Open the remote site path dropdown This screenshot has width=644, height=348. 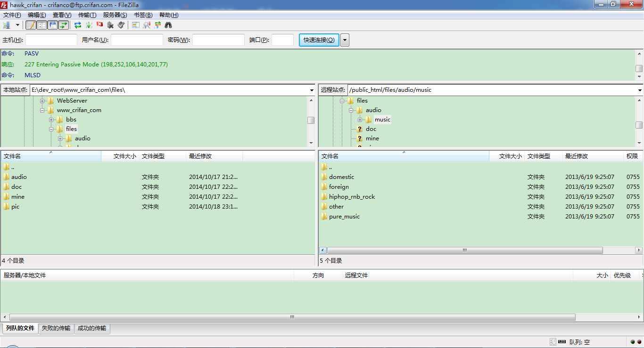[640, 90]
